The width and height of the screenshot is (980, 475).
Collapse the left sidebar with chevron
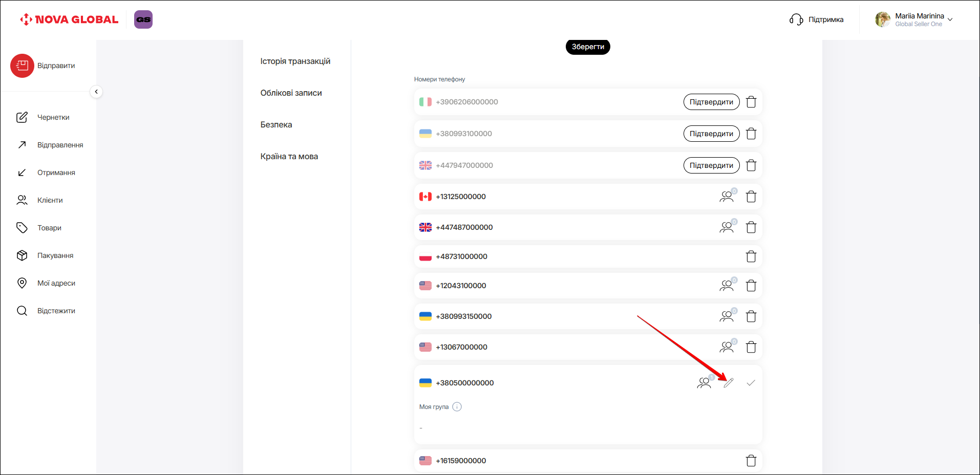point(96,92)
